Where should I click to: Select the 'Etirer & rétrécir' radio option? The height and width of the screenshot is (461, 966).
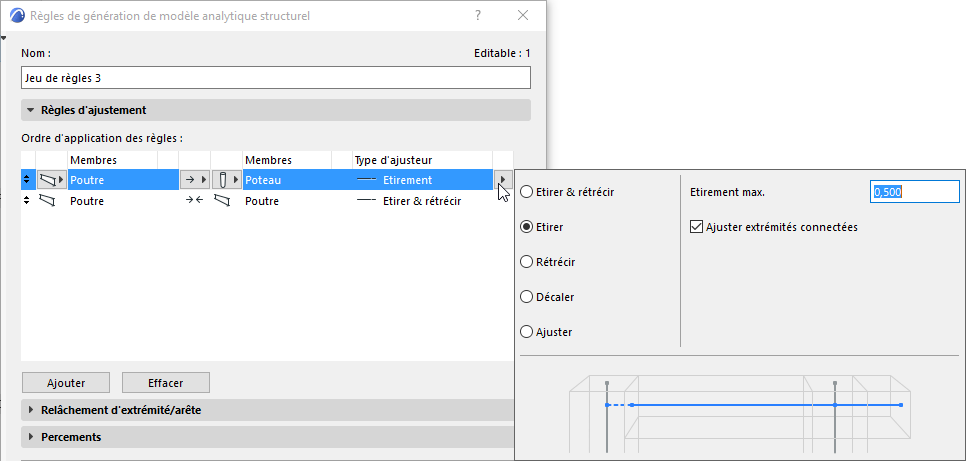(527, 192)
